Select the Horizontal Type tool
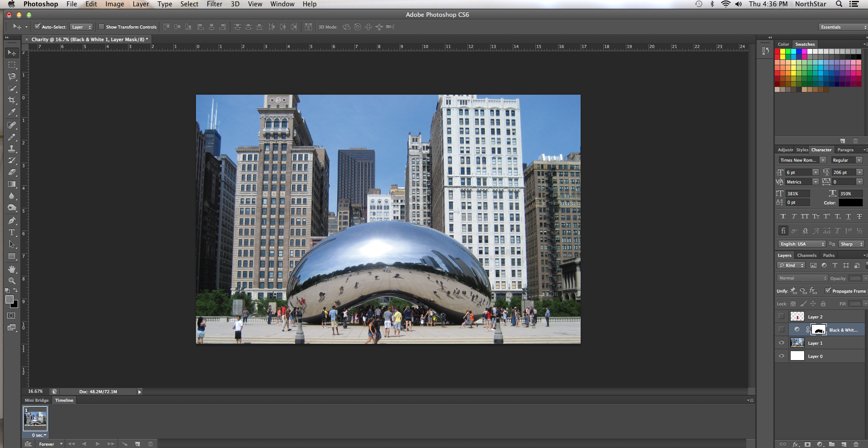The image size is (868, 448). 12,232
